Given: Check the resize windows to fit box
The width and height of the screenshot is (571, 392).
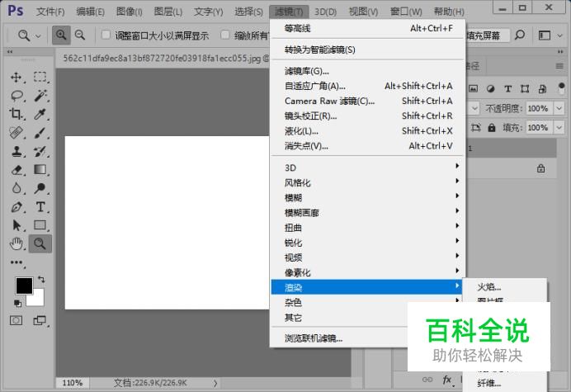Looking at the screenshot, I should 106,35.
